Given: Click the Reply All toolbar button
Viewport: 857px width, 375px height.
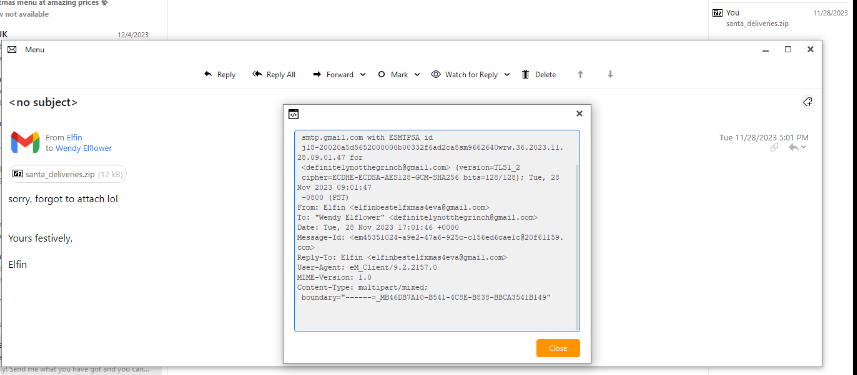Looking at the screenshot, I should pos(274,74).
